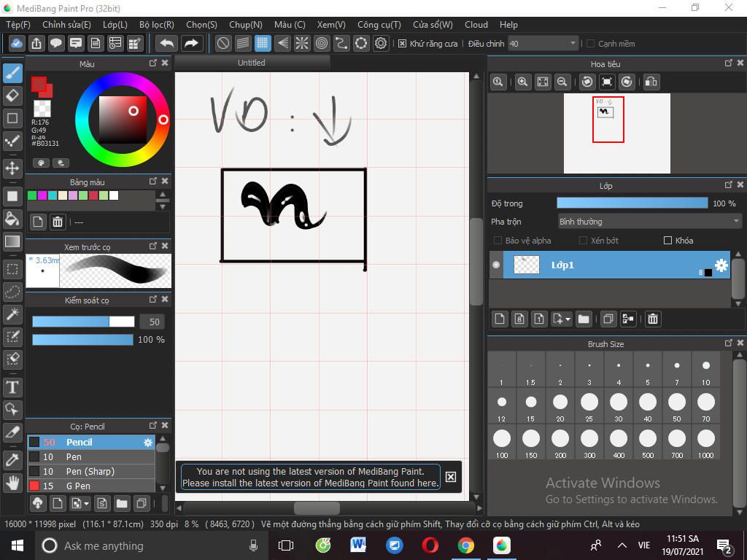This screenshot has height=560, width=747.
Task: Undock the Lớp layer panel
Action: click(x=729, y=184)
